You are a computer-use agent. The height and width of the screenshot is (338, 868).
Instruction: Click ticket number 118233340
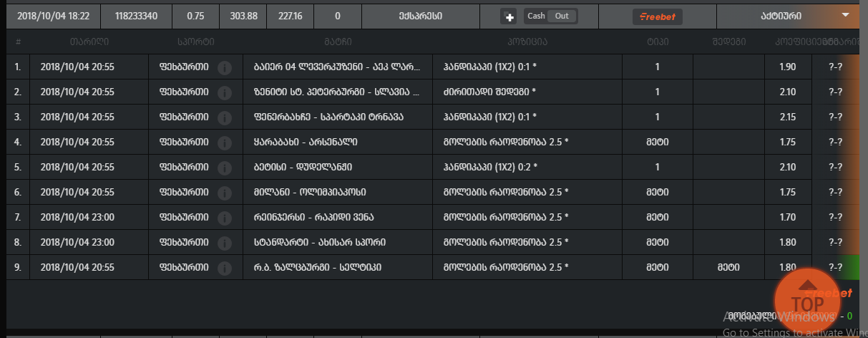(136, 16)
